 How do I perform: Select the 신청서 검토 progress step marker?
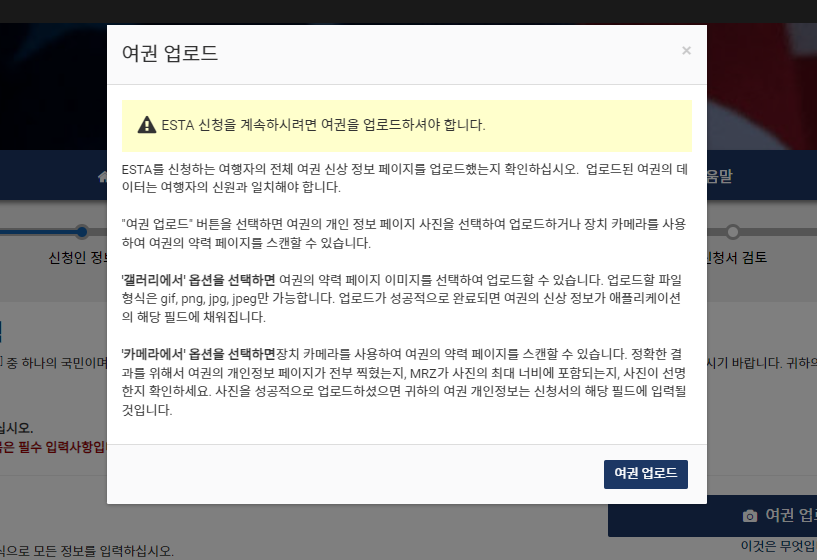pyautogui.click(x=733, y=232)
